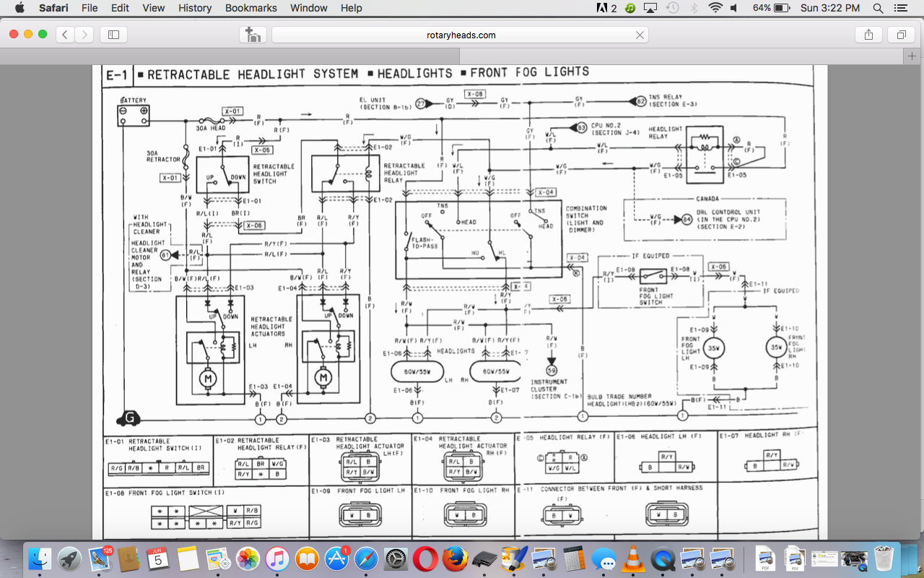Viewport: 924px width, 578px height.
Task: Click the forward navigation arrow
Action: point(84,35)
